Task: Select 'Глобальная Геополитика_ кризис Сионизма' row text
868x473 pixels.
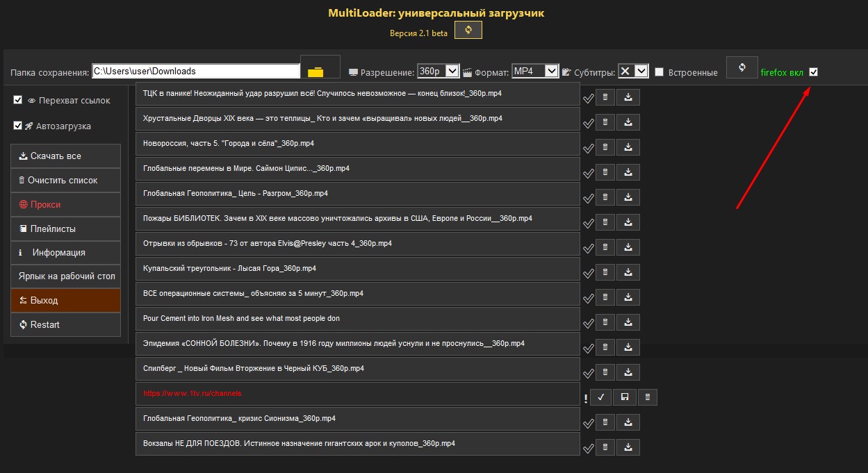Action: [239, 418]
